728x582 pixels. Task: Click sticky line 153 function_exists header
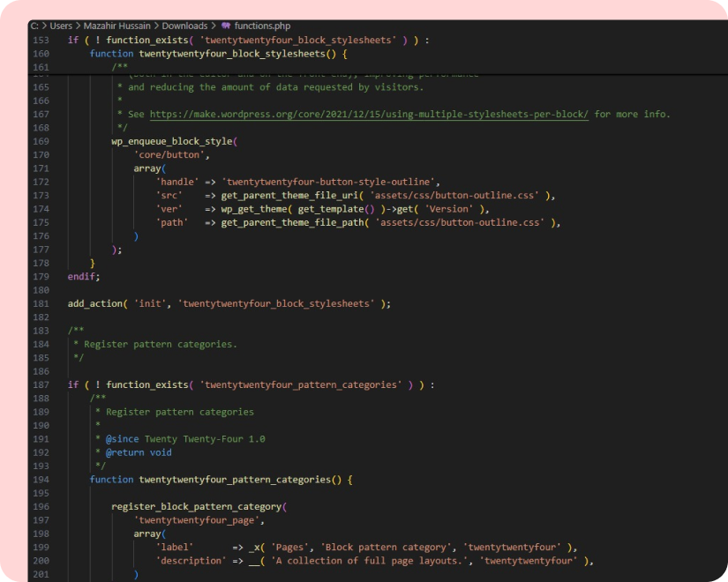tap(248, 41)
